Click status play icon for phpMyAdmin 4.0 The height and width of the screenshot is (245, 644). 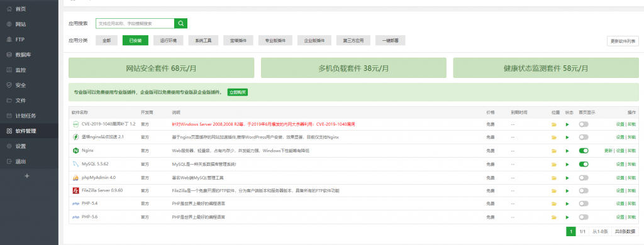[x=567, y=178]
